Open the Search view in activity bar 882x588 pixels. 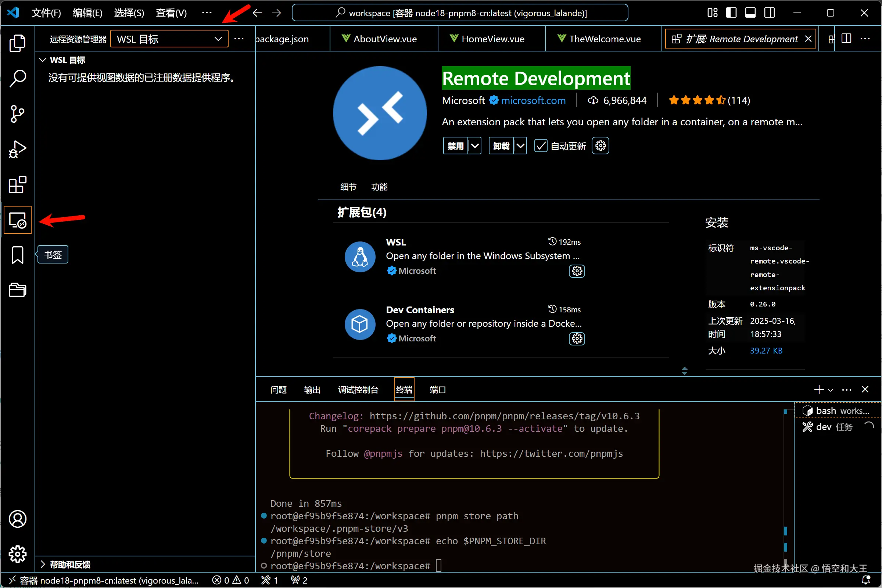[17, 78]
